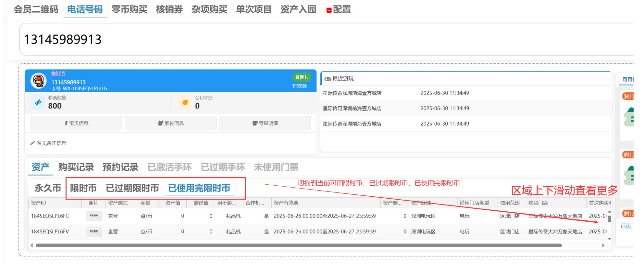Click the green 普通卡 badge
The image size is (644, 264).
[301, 77]
